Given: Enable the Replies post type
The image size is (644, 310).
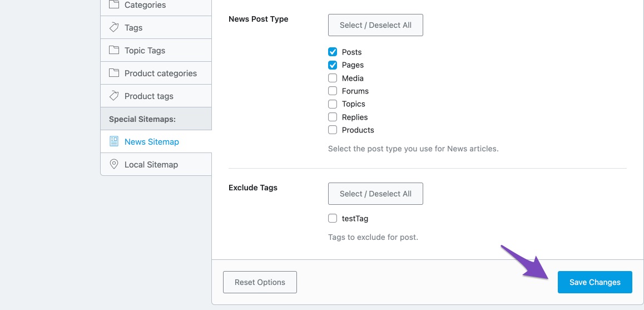Looking at the screenshot, I should (333, 117).
